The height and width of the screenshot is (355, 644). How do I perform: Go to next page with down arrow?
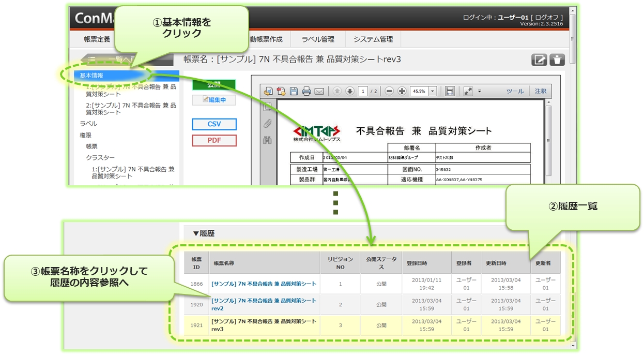point(350,91)
